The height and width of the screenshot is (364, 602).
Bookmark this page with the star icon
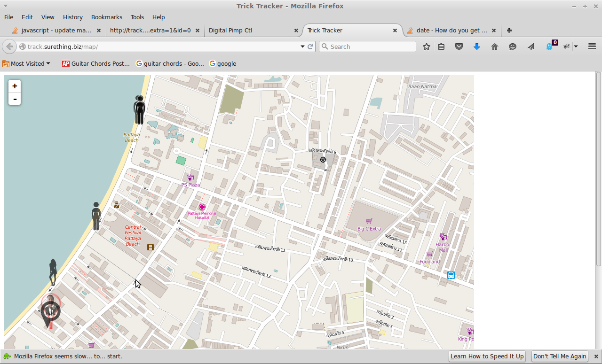[426, 46]
